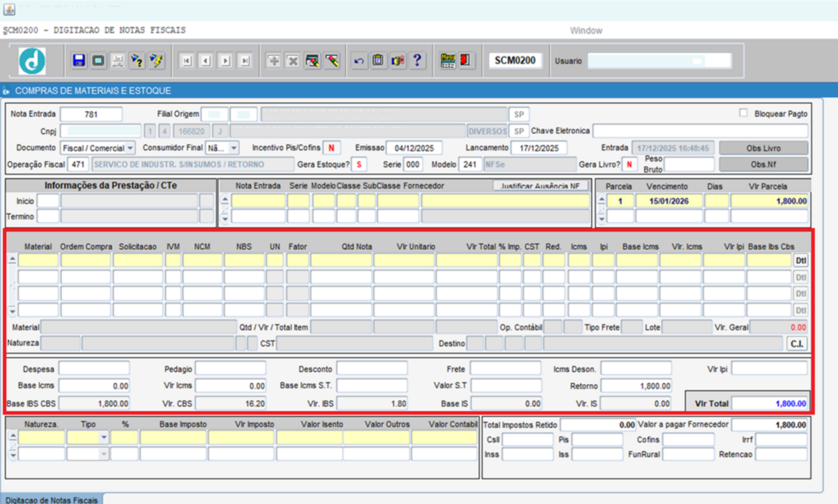This screenshot has width=838, height=504.
Task: Click the red exit door icon
Action: coord(466,61)
